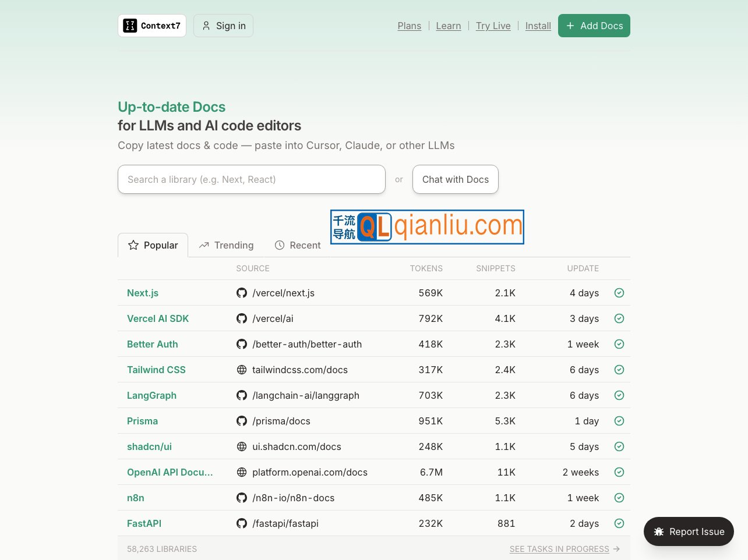Screen dimensions: 748x560
Task: Switch to the Trending tab
Action: (226, 245)
